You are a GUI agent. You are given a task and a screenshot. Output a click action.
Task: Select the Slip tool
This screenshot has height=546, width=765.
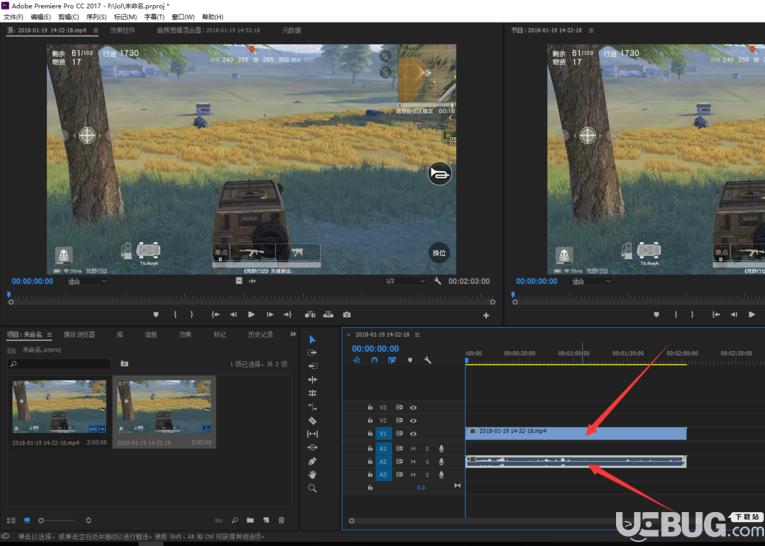click(312, 434)
